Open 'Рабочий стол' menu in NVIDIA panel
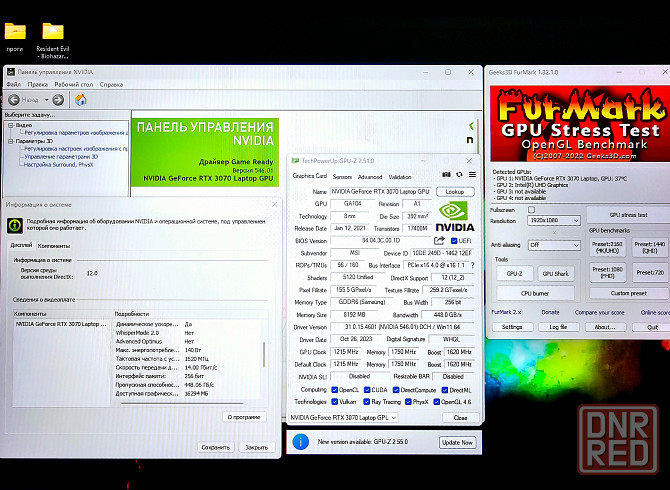Screen dimensions: 670x490 (74, 85)
